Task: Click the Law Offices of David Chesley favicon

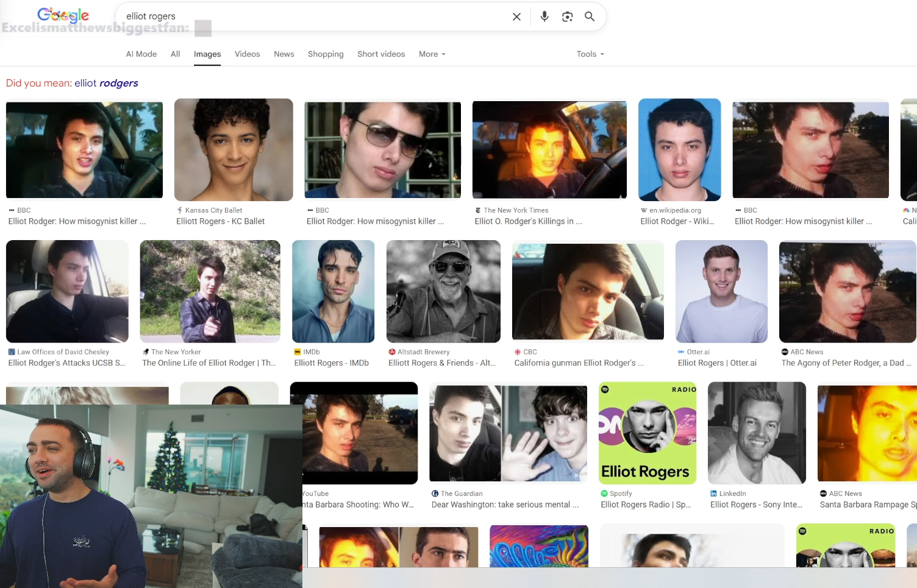Action: 12,352
